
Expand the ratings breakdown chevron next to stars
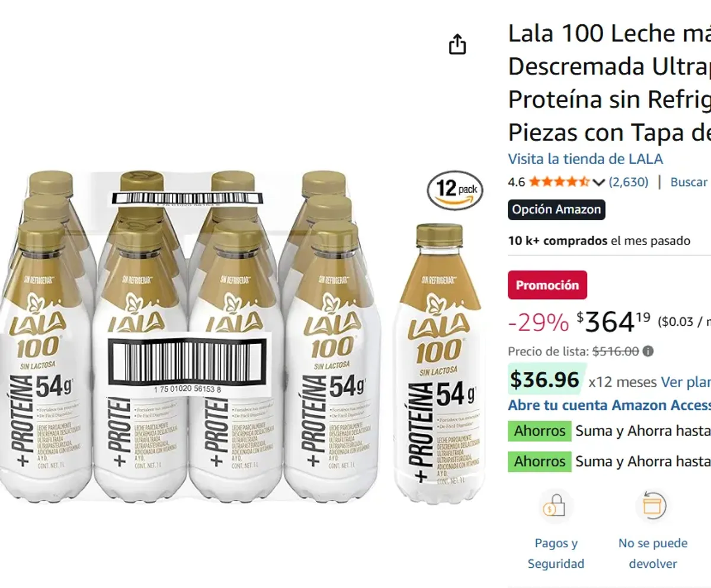(x=598, y=182)
